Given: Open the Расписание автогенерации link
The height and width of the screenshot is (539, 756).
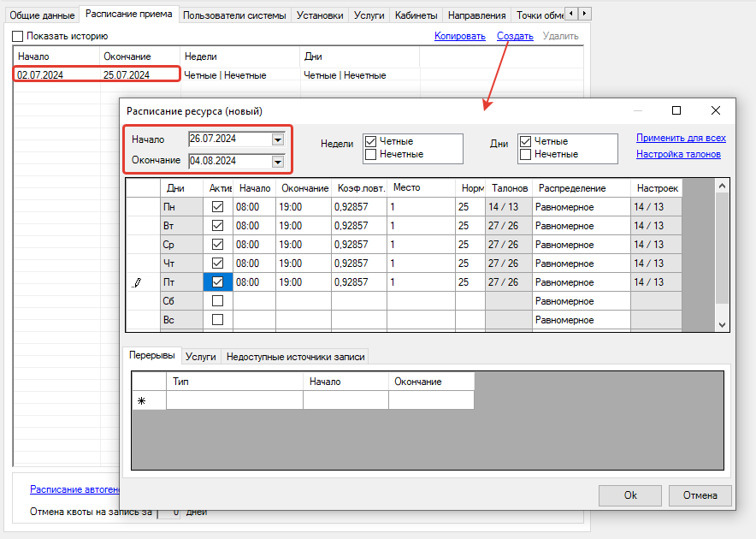Looking at the screenshot, I should click(74, 489).
